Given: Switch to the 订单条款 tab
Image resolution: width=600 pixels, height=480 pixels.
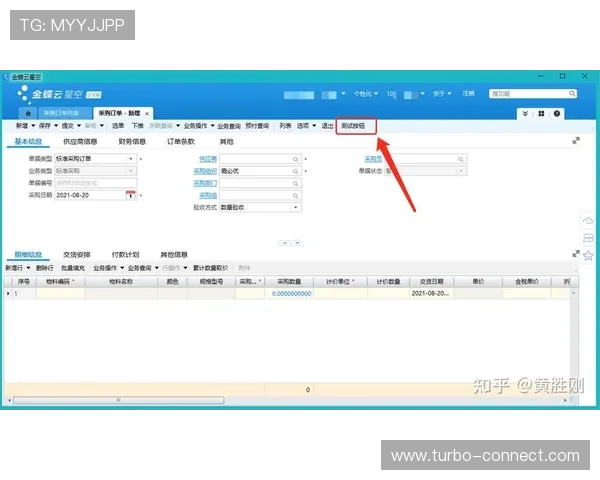Looking at the screenshot, I should click(x=181, y=141).
